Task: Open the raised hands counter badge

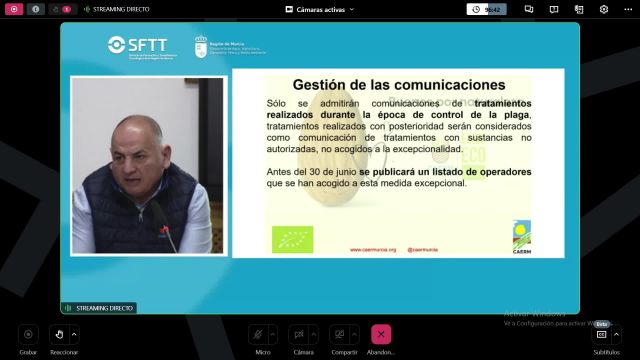Action: pos(62,9)
